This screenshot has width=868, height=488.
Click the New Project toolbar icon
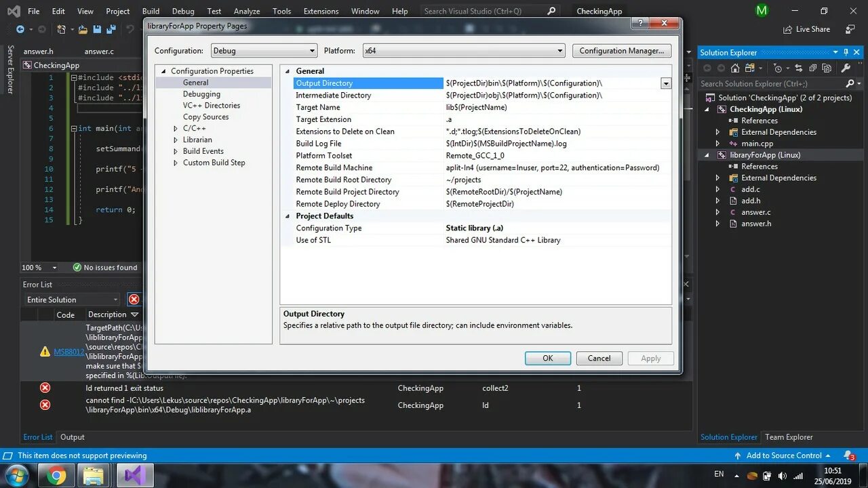pos(61,29)
